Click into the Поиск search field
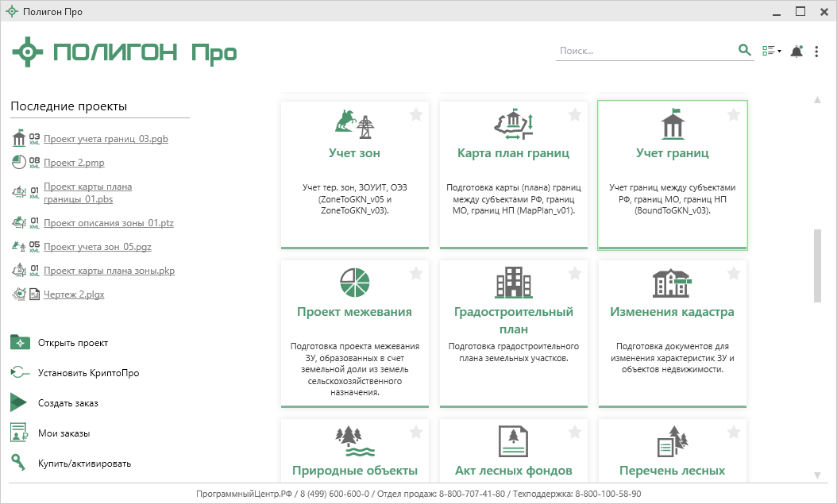The image size is (837, 504). (x=643, y=51)
